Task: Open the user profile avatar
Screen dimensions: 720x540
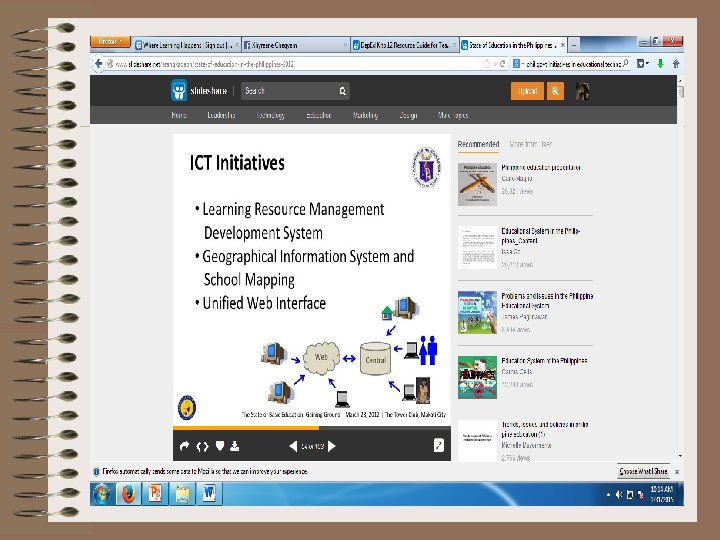Action: coord(582,91)
